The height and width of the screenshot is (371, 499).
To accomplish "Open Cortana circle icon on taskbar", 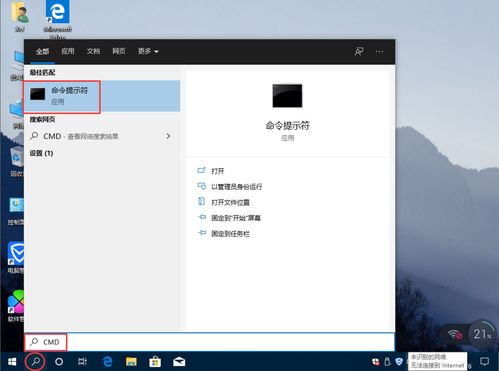I will click(x=59, y=362).
